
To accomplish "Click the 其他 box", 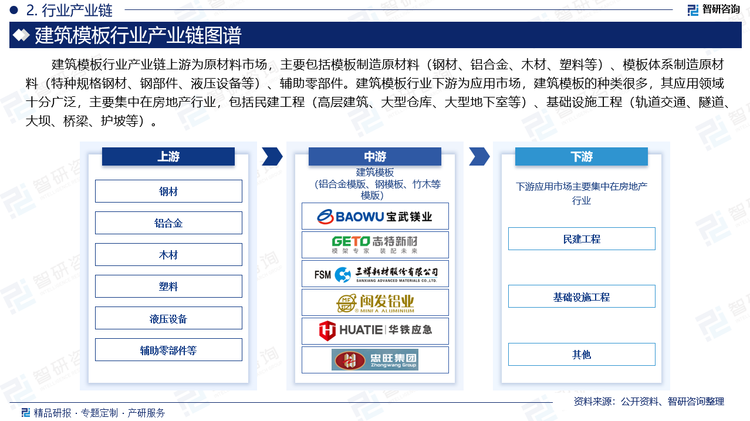I will 582,355.
